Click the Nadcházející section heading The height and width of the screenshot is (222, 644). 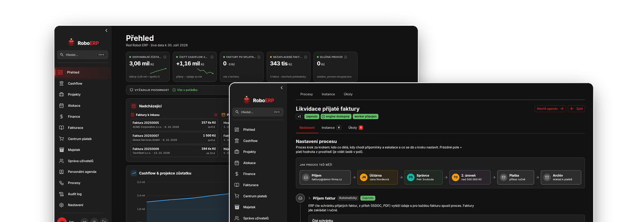point(151,106)
